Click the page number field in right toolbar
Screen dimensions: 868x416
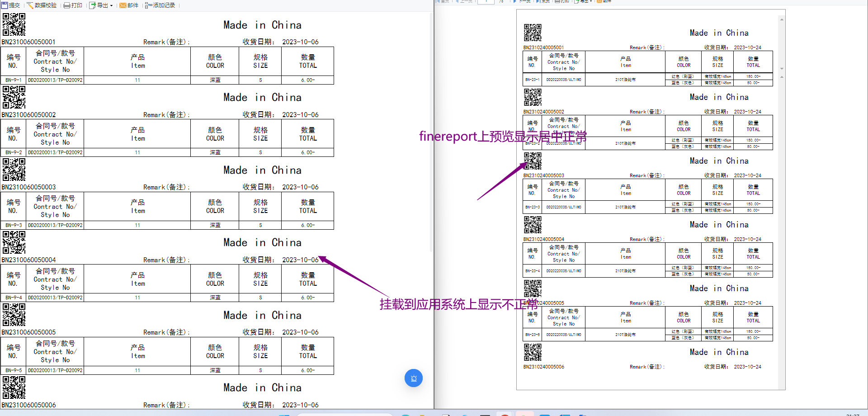(486, 1)
